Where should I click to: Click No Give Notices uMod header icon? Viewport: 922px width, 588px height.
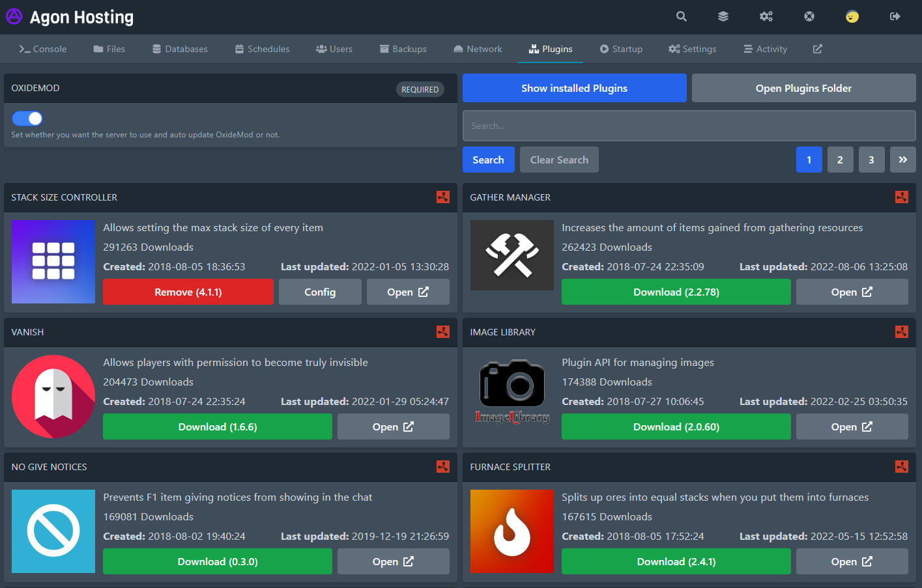443,466
